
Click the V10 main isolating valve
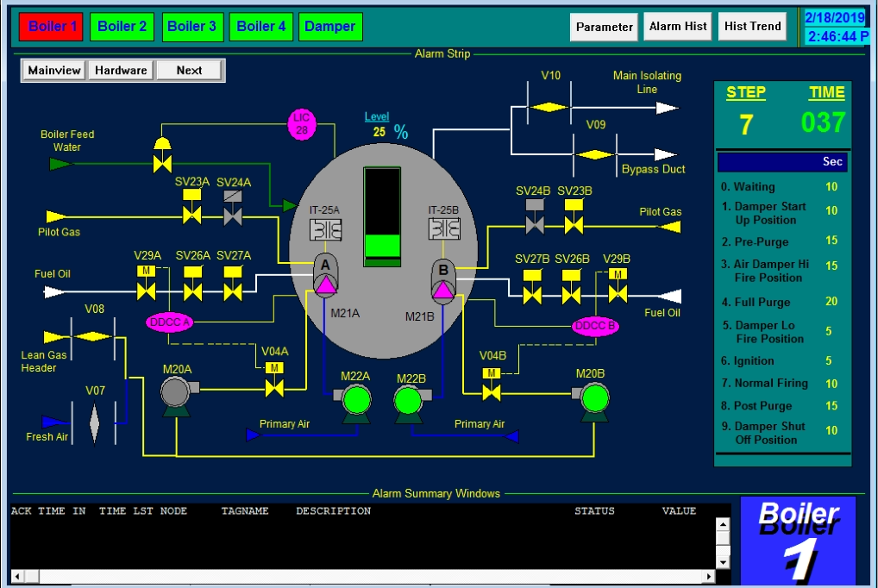[x=550, y=108]
